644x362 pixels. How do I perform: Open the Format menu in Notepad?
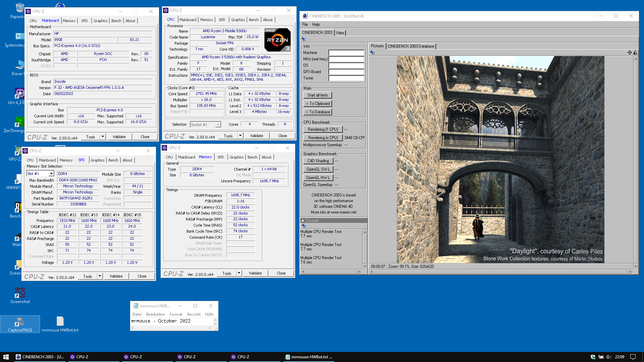point(176,314)
